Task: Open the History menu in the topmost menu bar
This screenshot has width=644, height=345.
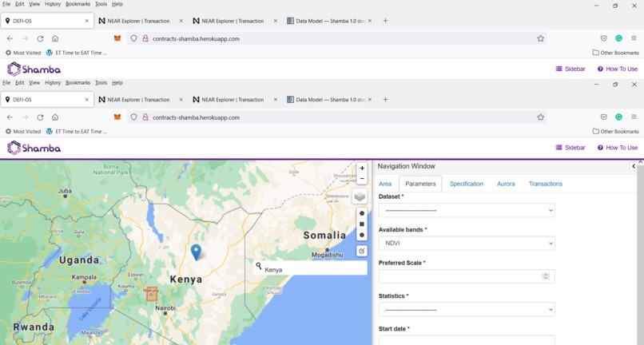Action: (53, 4)
